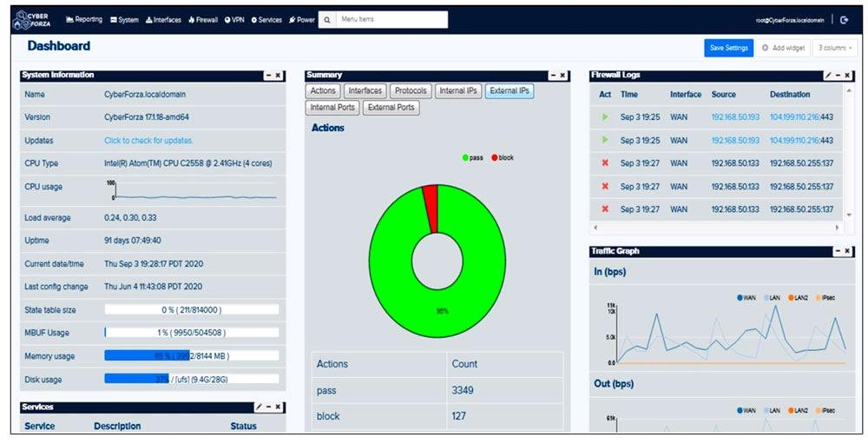This screenshot has width=868, height=444.
Task: Click source IP 192.168.50.193 in first log row
Action: pyautogui.click(x=735, y=117)
